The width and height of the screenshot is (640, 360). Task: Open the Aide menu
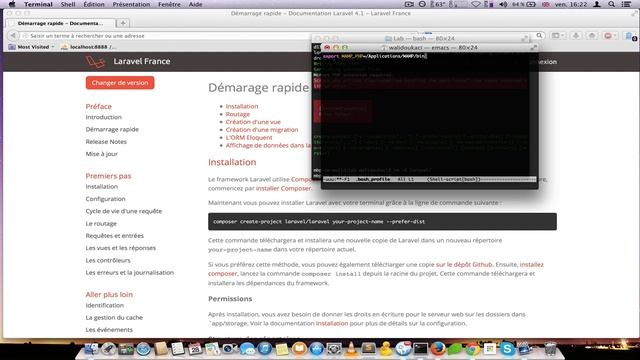(x=196, y=4)
